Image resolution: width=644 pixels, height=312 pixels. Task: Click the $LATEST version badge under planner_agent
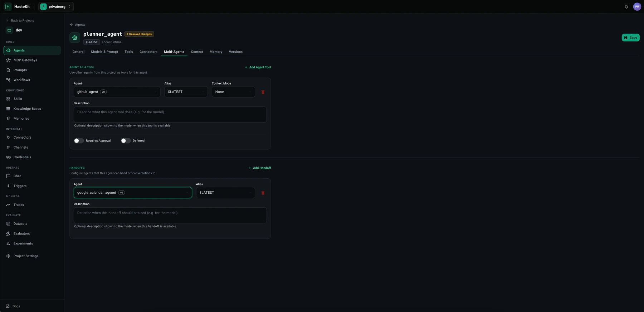click(91, 42)
